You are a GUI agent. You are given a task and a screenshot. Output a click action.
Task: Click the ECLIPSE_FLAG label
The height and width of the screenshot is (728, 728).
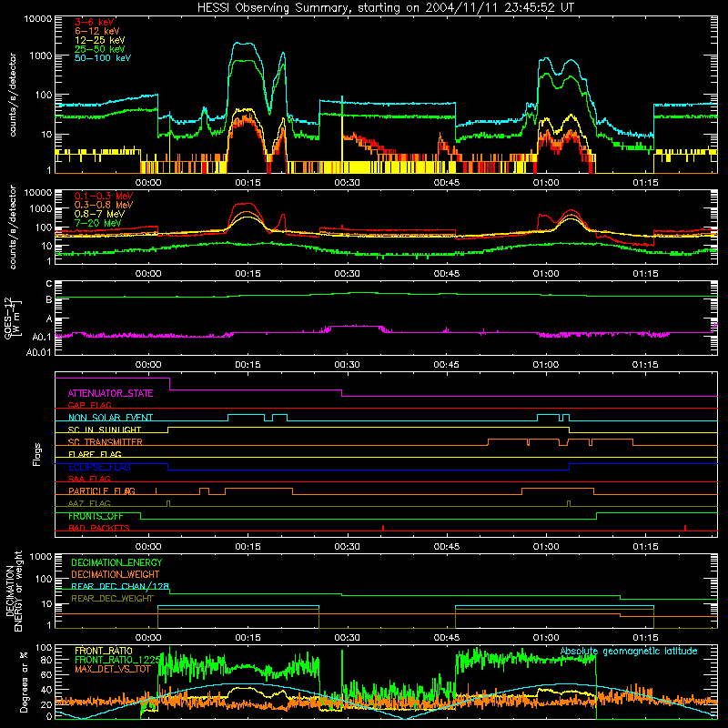[x=99, y=467]
